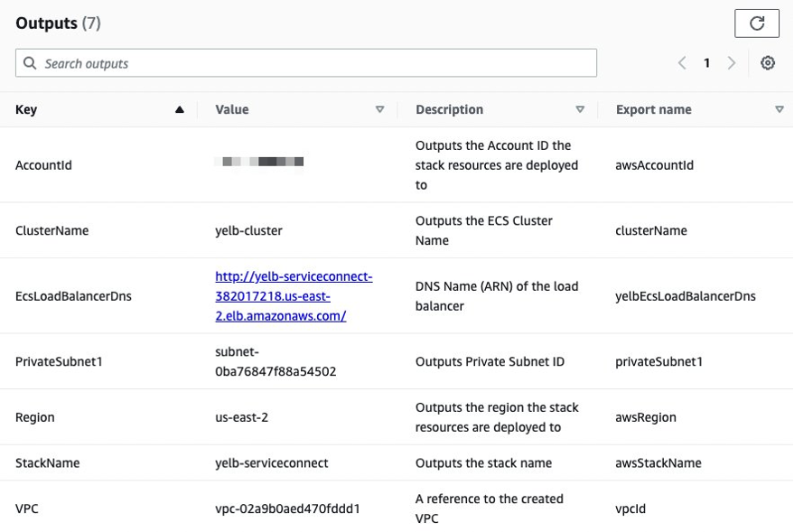
Task: Open the Value column filter dropdown
Action: [x=379, y=109]
